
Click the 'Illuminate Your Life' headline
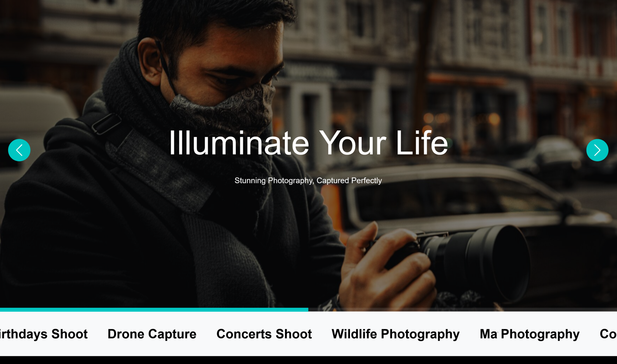(x=308, y=143)
